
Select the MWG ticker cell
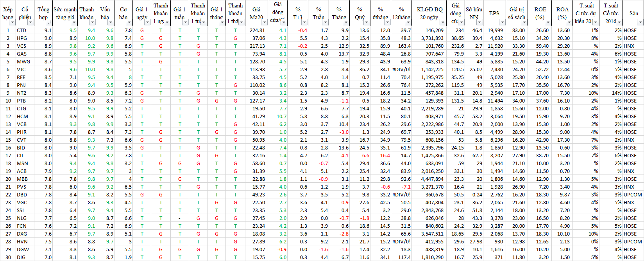click(25, 61)
